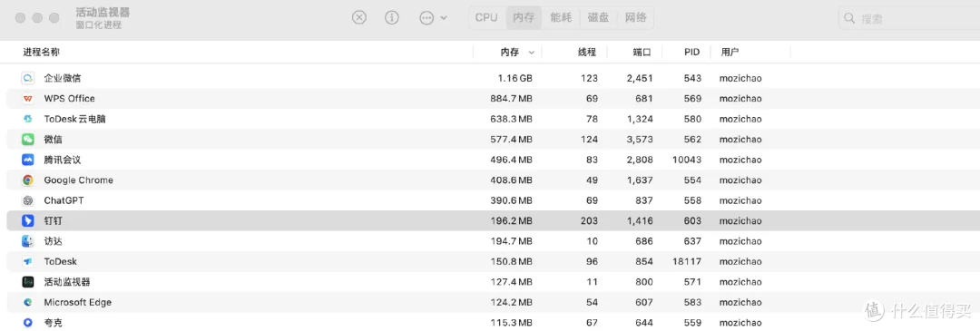Select the Google Chrome process name
The height and width of the screenshot is (331, 980).
(79, 180)
